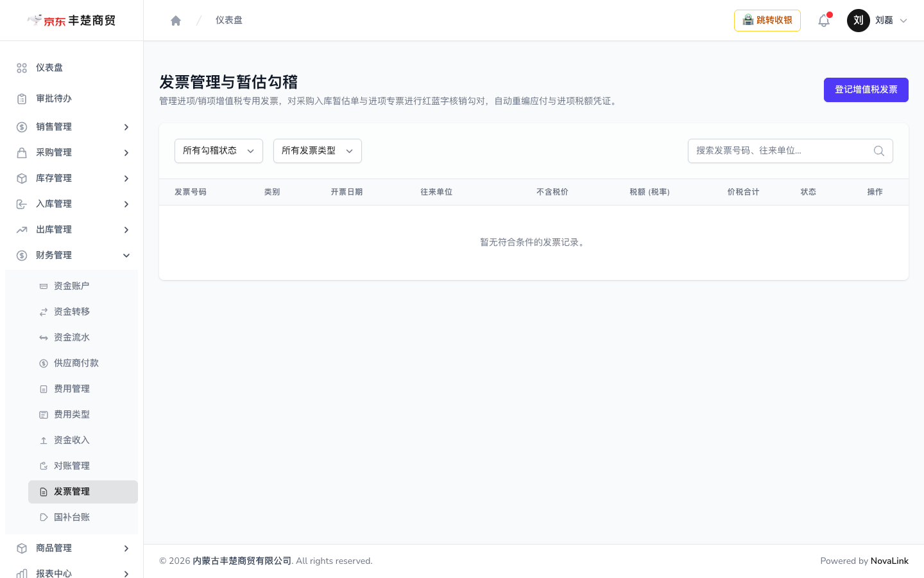Focus the 搜索发票号码 search field
Screen dimensions: 924x578
click(x=791, y=151)
